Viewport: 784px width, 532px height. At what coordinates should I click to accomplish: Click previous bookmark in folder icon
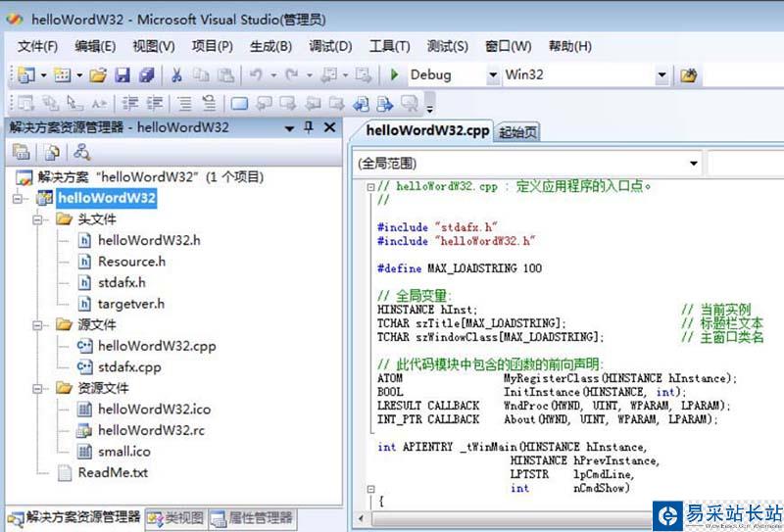click(x=313, y=104)
